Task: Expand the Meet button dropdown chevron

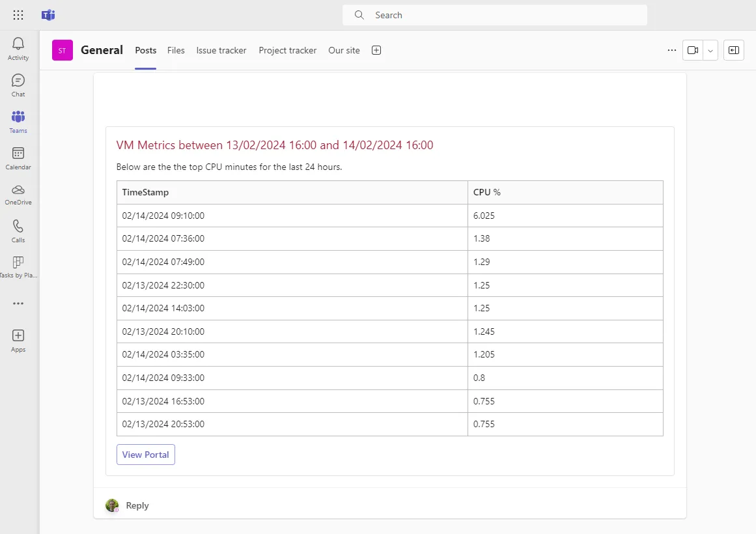Action: 710,49
